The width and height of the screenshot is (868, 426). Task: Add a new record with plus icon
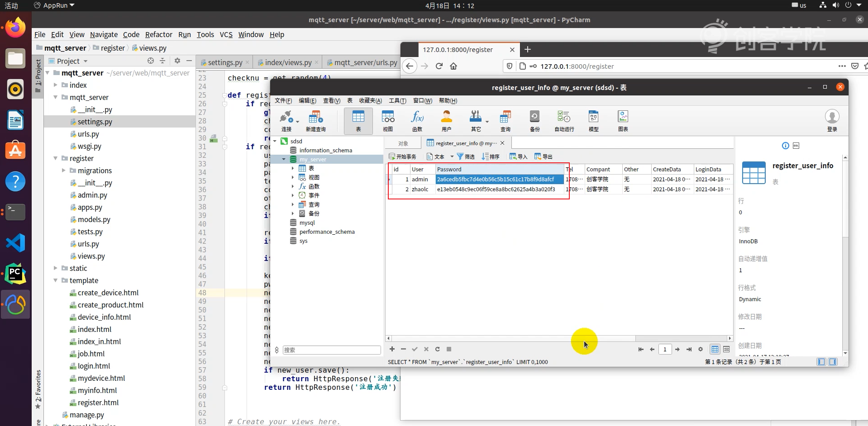click(x=392, y=349)
